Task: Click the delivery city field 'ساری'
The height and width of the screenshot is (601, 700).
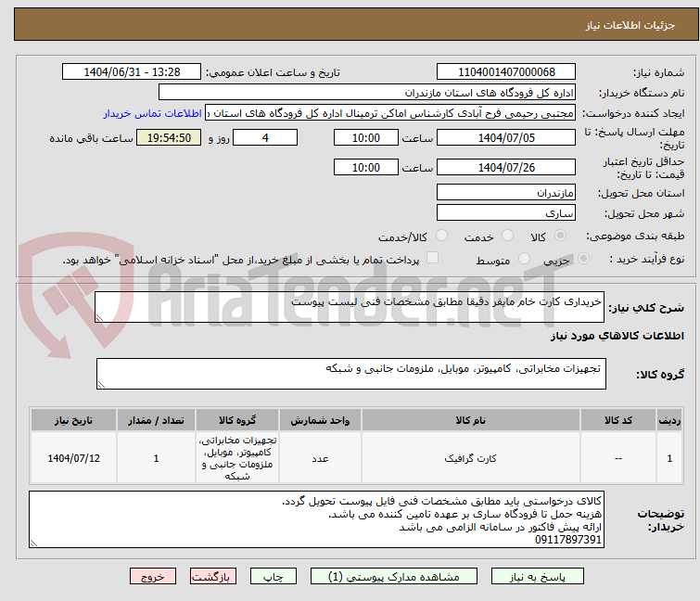Action: [506, 212]
